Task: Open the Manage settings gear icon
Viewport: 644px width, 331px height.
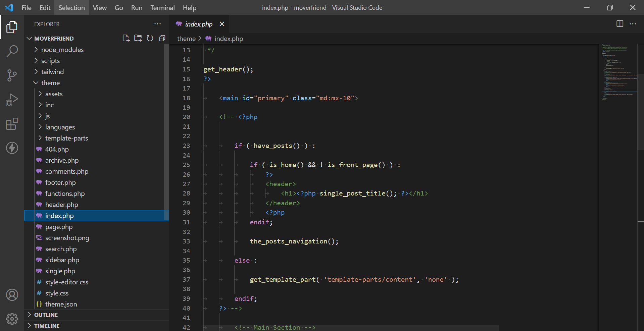Action: tap(12, 319)
